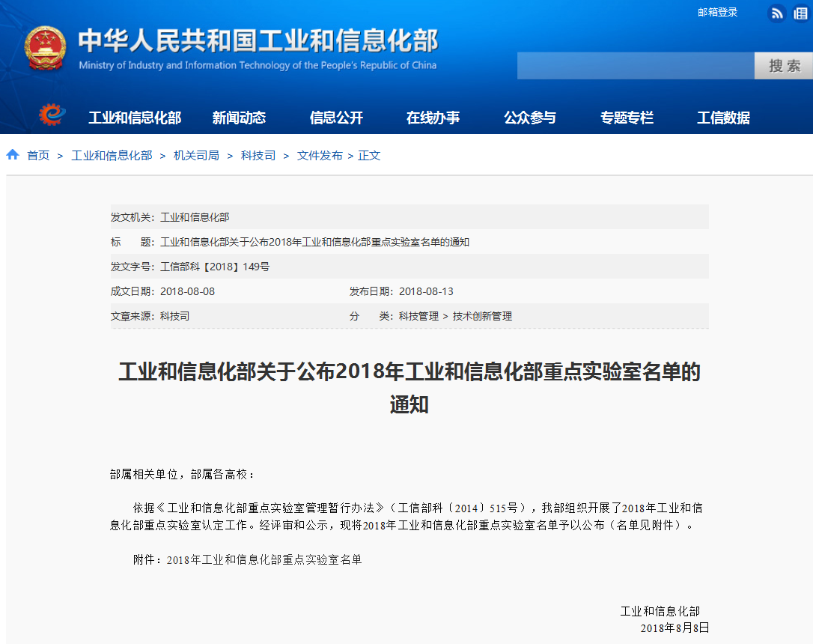
Task: Open the 信息公开 navigation menu
Action: tap(336, 118)
